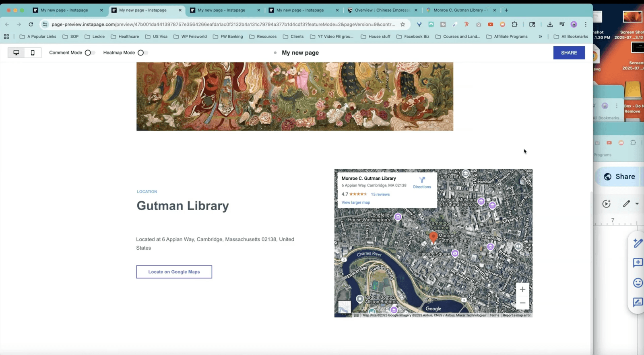View site information icon
644x355 pixels.
45,24
